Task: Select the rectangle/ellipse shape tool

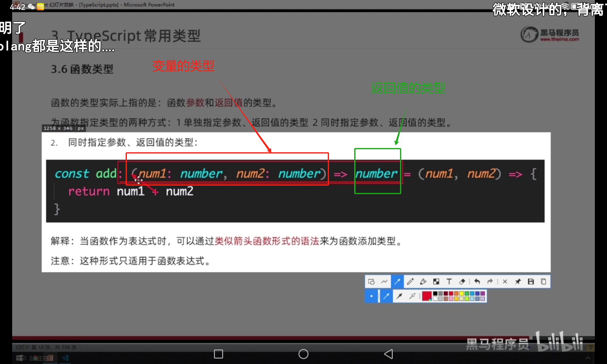Action: click(x=371, y=282)
